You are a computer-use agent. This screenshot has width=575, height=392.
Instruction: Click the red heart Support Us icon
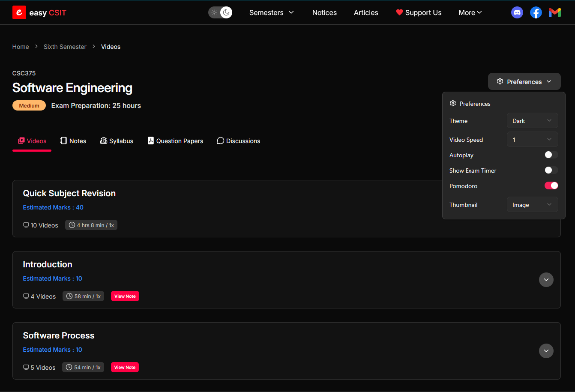click(399, 12)
